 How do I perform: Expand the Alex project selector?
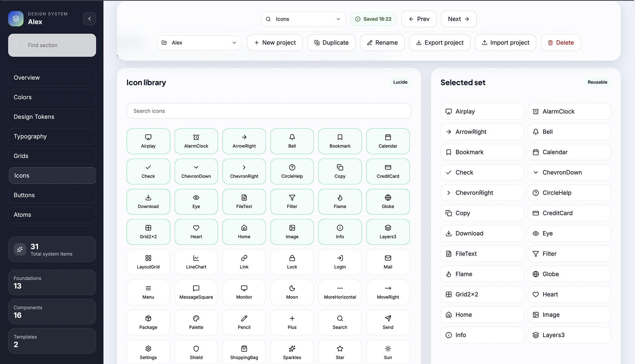coord(199,42)
